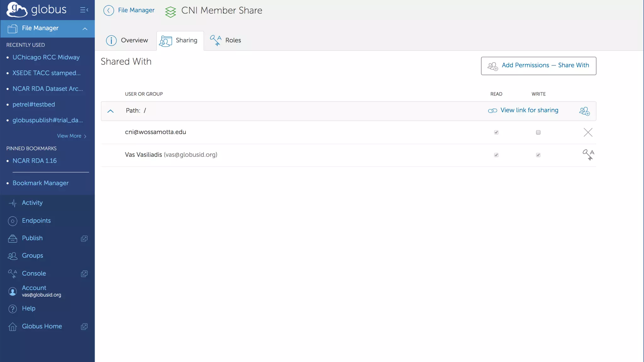Click Add Permissions — Share With button
This screenshot has width=644, height=362.
pos(538,66)
